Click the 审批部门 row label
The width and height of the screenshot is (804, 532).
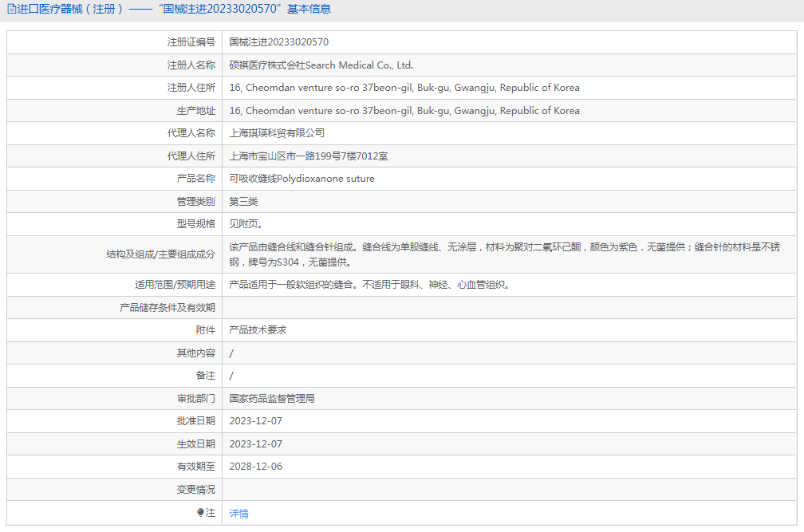(196, 398)
